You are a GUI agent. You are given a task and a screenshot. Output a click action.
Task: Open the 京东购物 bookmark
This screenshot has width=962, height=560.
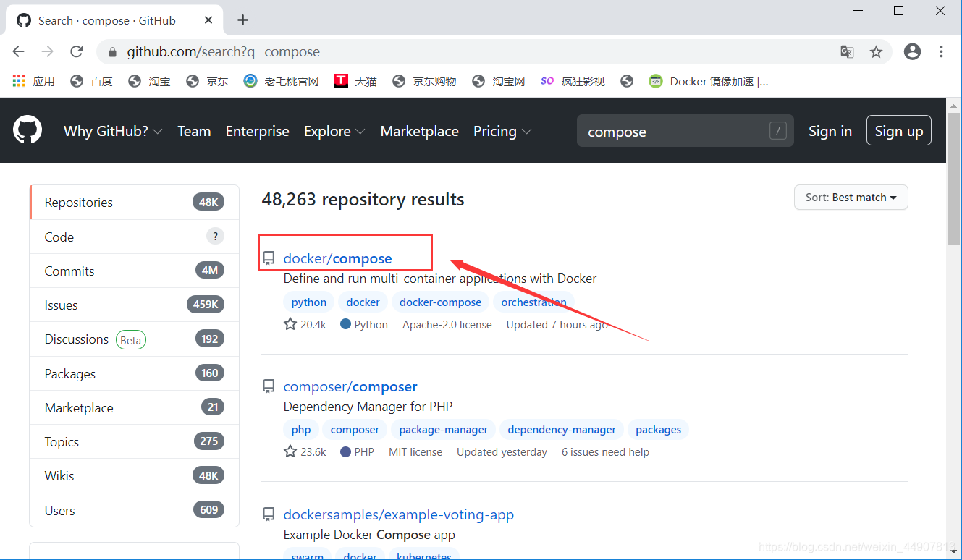click(x=424, y=81)
